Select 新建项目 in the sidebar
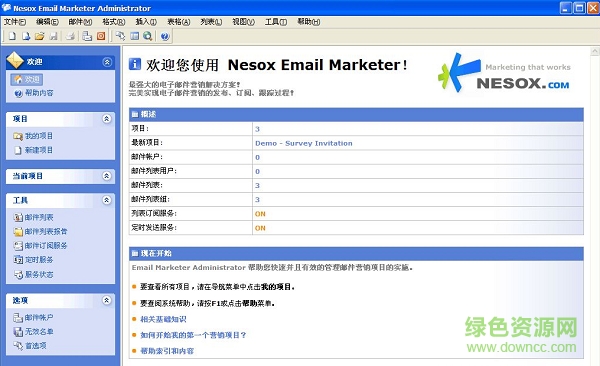Image resolution: width=600 pixels, height=366 pixels. click(39, 150)
